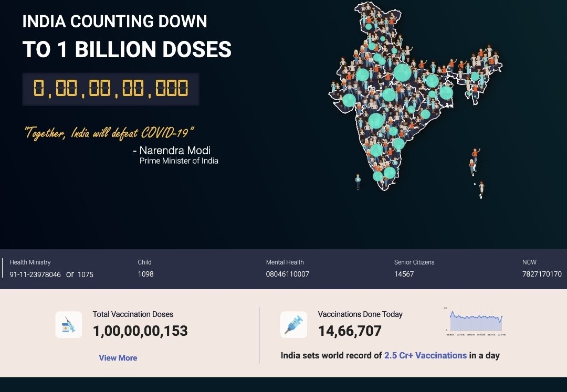Select the Health Ministry short number 1075
The width and height of the screenshot is (567, 392).
tap(86, 274)
